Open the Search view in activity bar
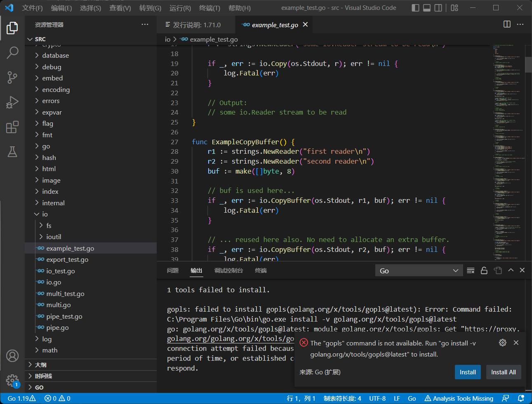The height and width of the screenshot is (404, 532). coord(12,52)
